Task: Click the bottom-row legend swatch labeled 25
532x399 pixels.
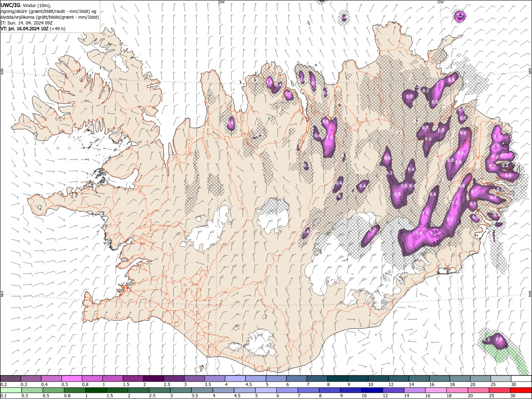Action: pyautogui.click(x=499, y=390)
